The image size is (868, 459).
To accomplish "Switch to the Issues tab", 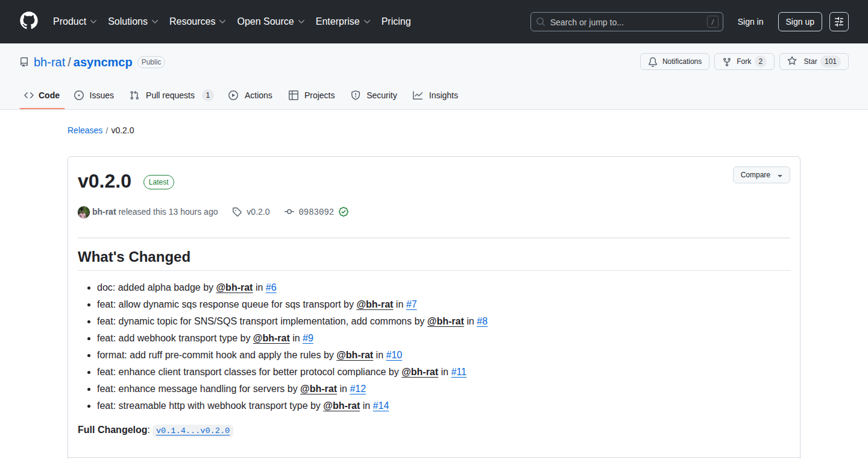I will tap(94, 95).
